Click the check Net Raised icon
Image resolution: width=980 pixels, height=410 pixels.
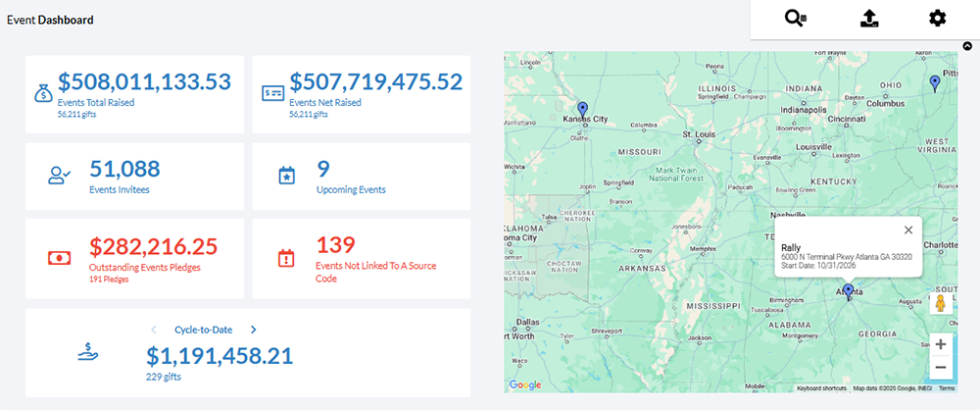point(273,94)
